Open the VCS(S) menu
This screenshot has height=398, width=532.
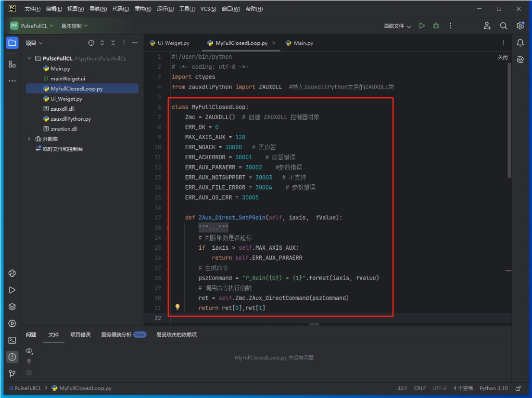click(x=208, y=9)
